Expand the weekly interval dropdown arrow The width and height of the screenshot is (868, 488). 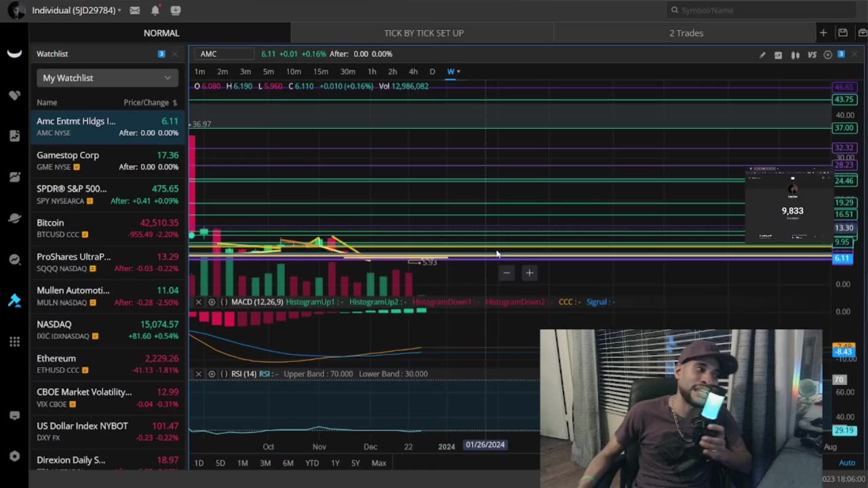(458, 72)
